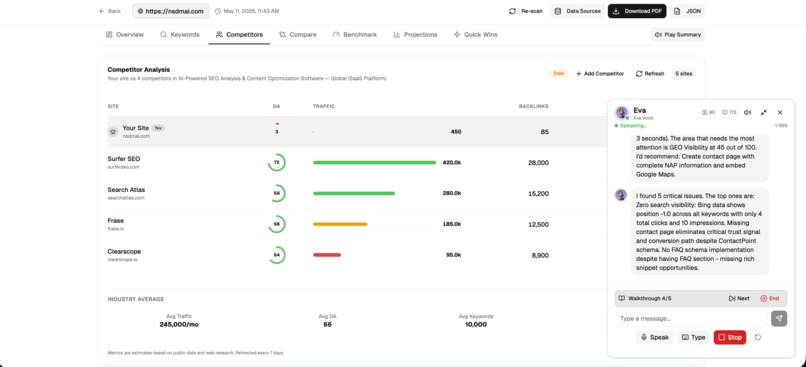806x367 pixels.
Task: Click the Your Site shield icon
Action: tap(113, 132)
